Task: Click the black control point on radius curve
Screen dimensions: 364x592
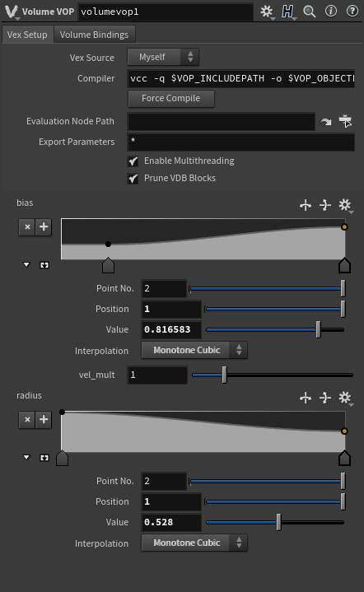Action: (63, 413)
